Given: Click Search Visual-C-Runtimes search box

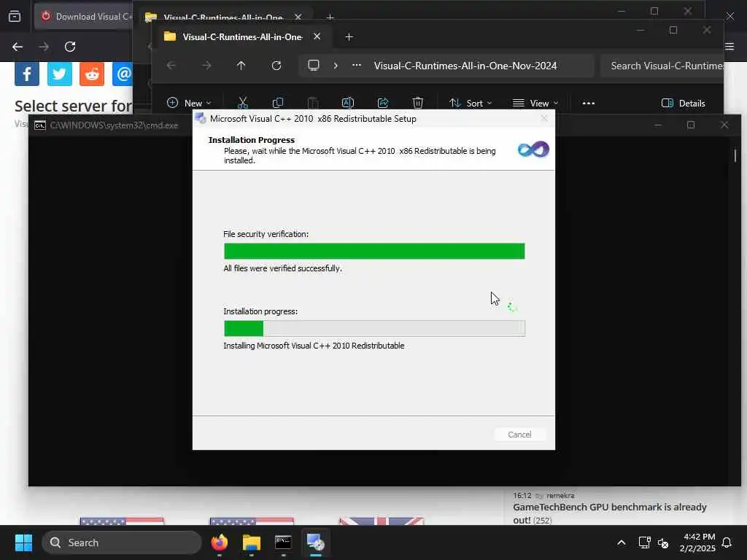Looking at the screenshot, I should click(x=662, y=66).
